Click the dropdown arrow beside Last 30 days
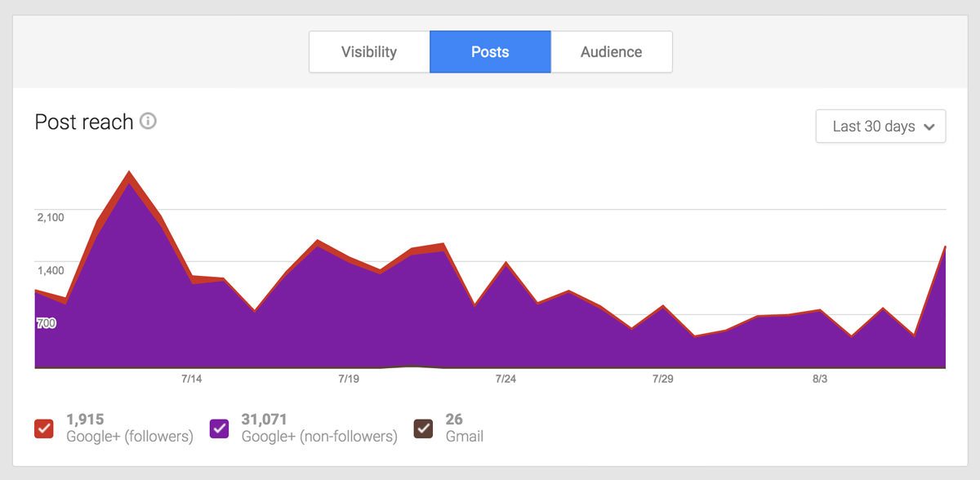980x480 pixels. (x=929, y=127)
